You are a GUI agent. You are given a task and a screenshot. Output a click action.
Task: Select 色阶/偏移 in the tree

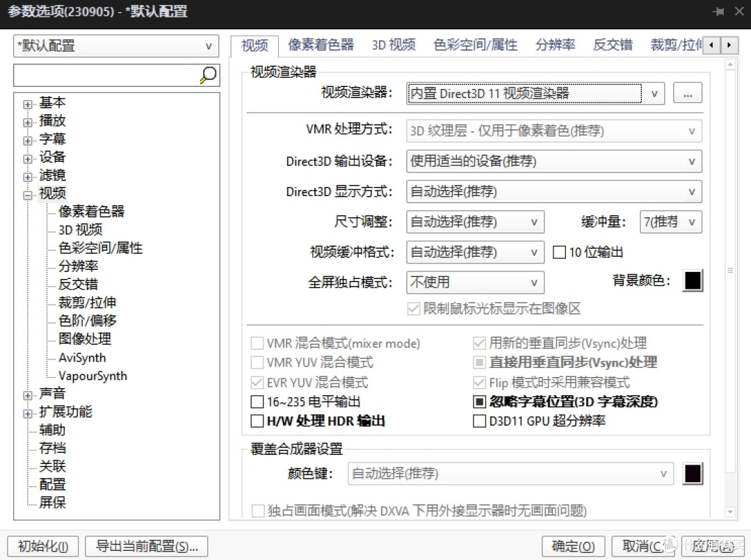point(87,321)
